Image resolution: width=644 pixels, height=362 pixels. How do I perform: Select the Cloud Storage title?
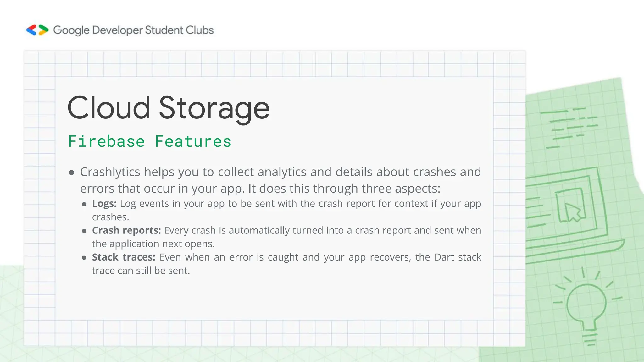tap(169, 108)
